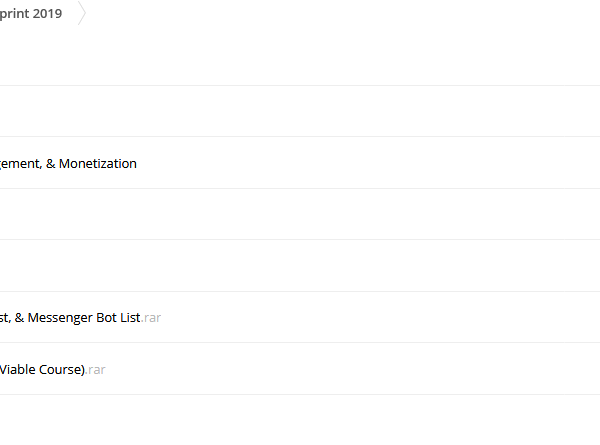Click empty breadcrumb bar area beside the chevron
The image size is (600, 445).
342,13
